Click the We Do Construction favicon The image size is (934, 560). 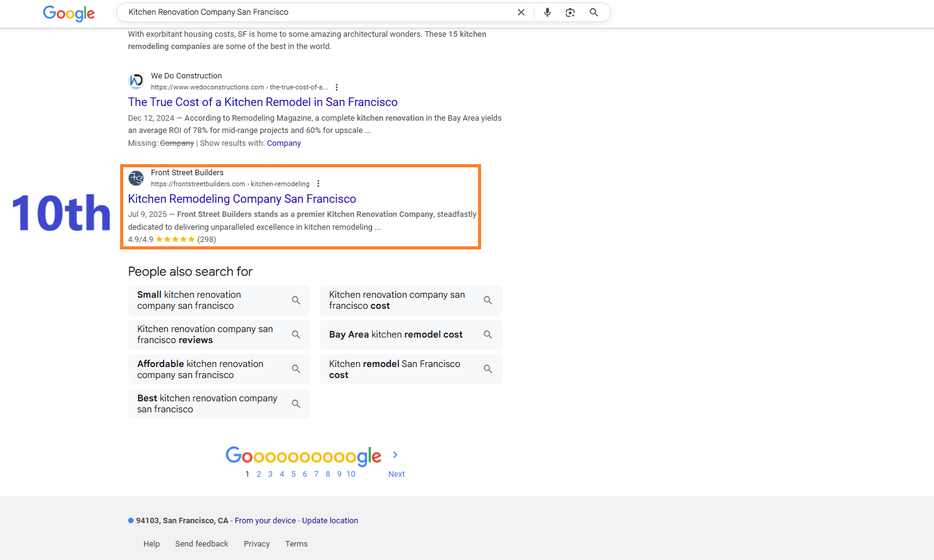(136, 81)
